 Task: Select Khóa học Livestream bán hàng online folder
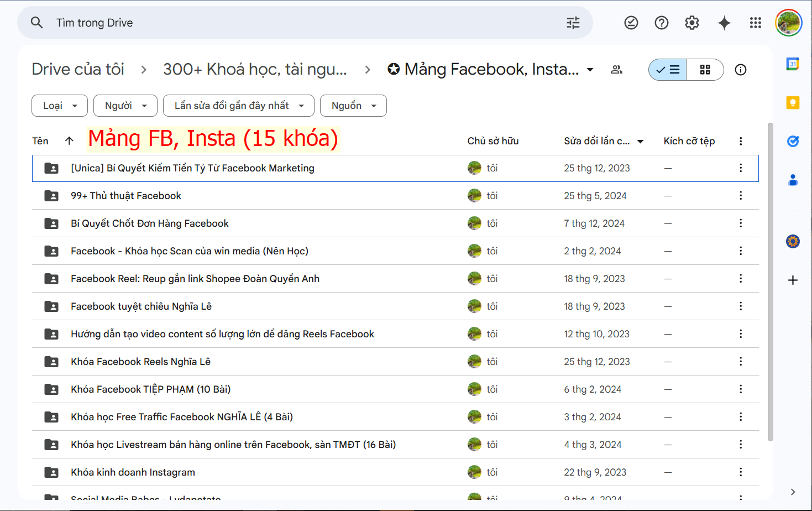[395, 445]
